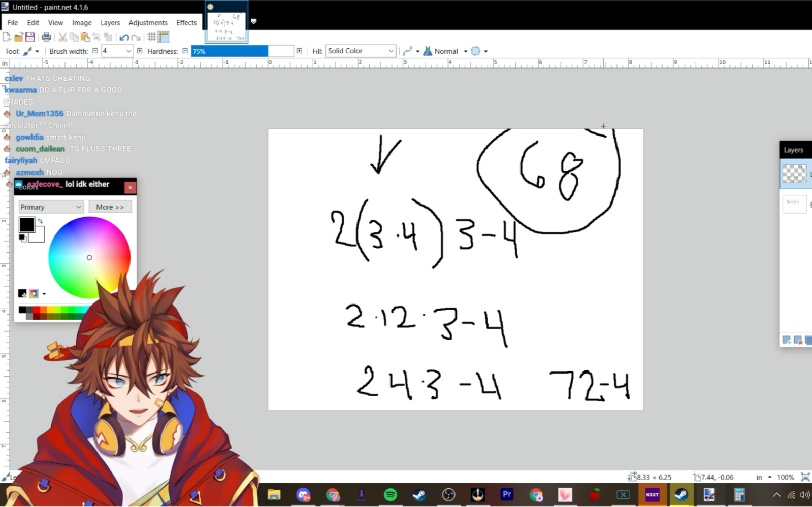Click Add New Layer icon in Layers panel
This screenshot has width=812, height=507.
click(786, 340)
